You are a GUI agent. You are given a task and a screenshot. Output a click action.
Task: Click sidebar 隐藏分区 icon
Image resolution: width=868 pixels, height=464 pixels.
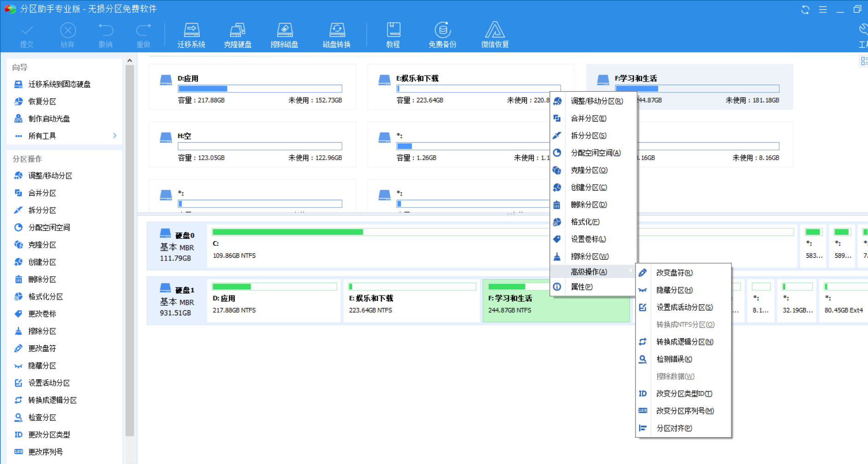click(x=18, y=366)
